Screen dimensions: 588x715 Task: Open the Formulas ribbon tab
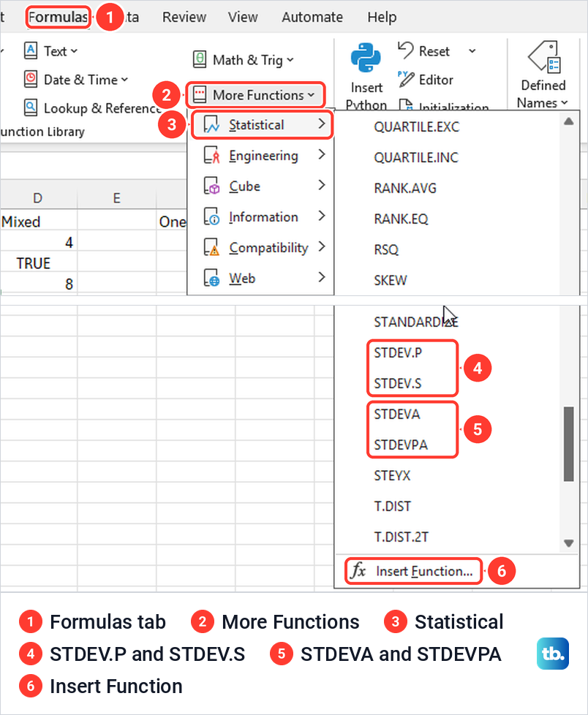pyautogui.click(x=58, y=18)
